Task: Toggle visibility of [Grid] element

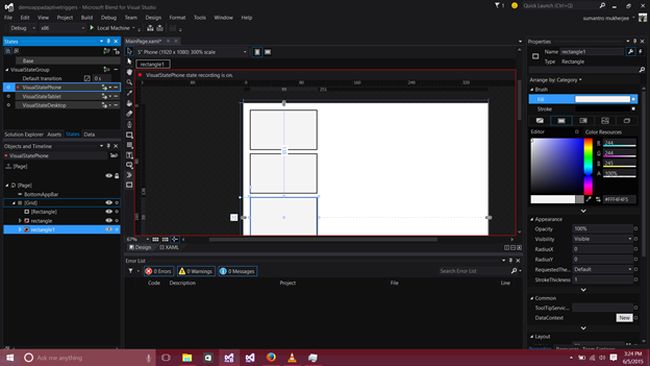Action: tap(109, 203)
